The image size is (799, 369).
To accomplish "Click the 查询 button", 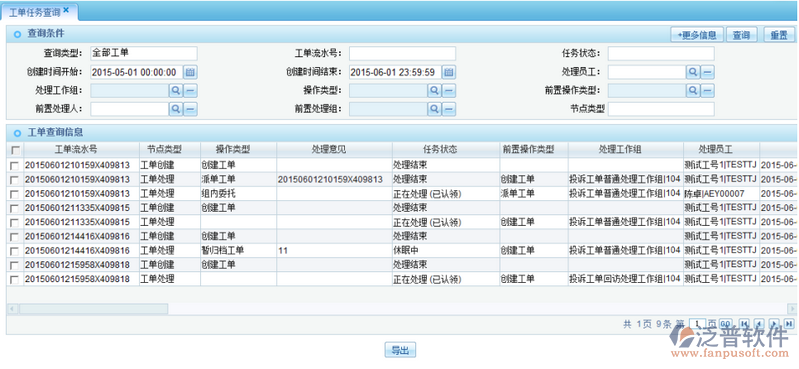I will 741,35.
